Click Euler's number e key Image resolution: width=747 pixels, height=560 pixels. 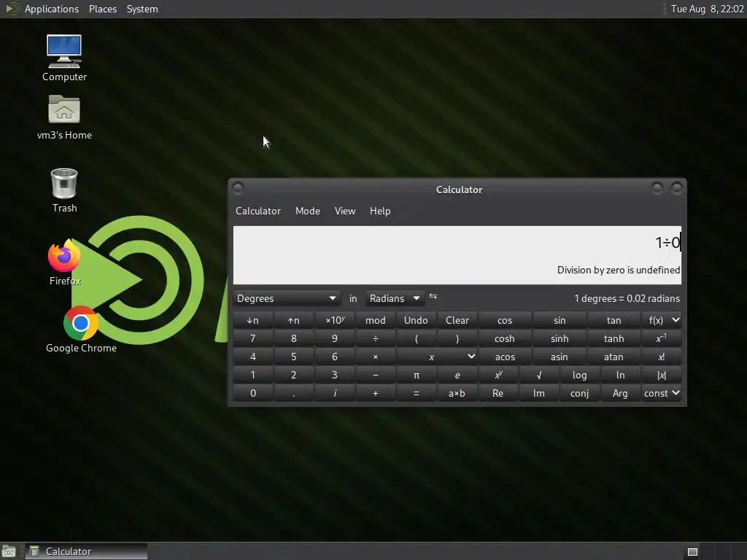pyautogui.click(x=457, y=376)
